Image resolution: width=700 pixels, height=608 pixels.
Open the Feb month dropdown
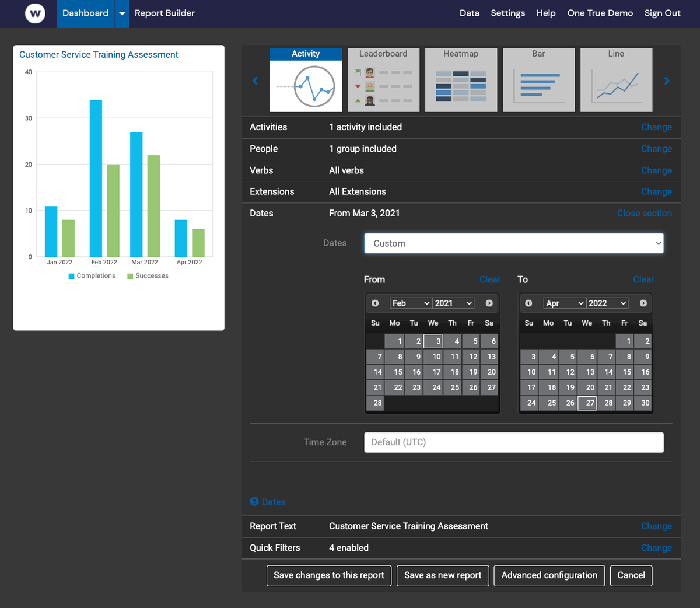tap(410, 303)
